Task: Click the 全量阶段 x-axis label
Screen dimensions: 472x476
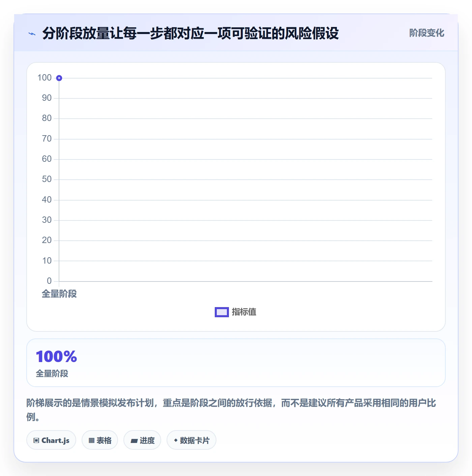Action: tap(59, 294)
